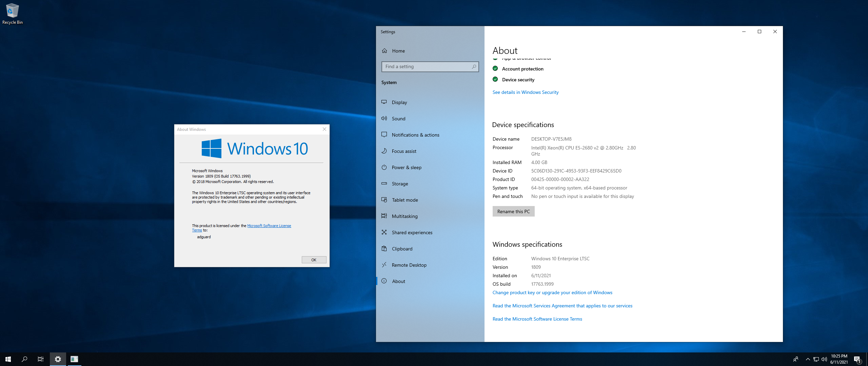Select the Remote Desktop icon

coord(384,265)
